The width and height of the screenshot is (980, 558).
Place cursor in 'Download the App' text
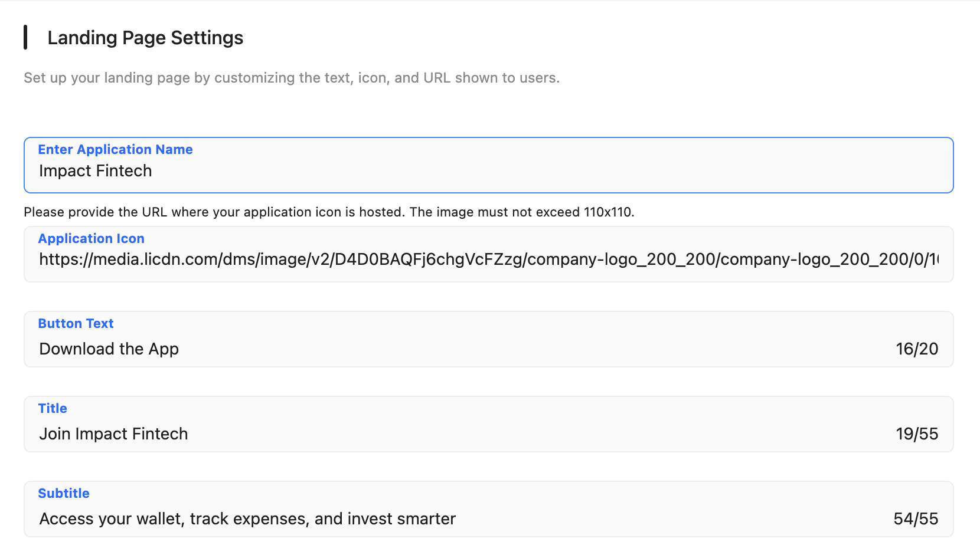coord(109,349)
